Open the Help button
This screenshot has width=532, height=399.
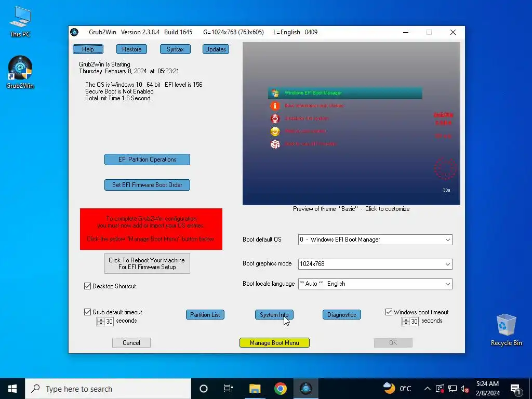point(88,49)
